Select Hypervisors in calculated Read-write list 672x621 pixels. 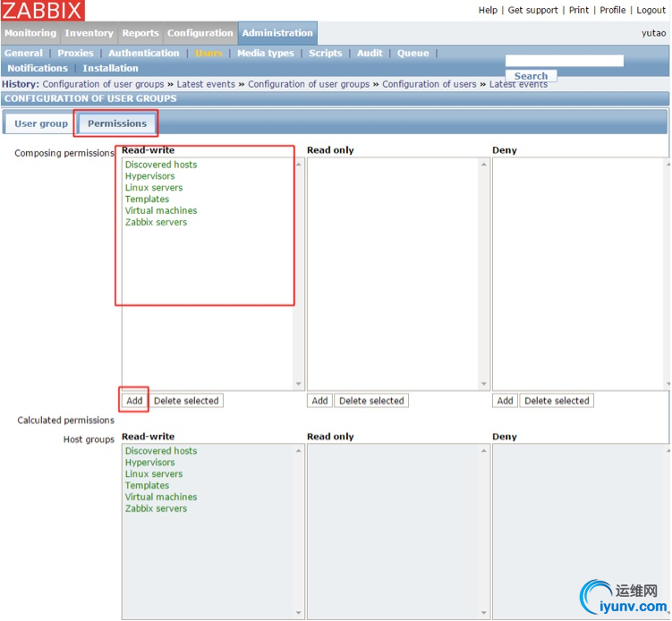[x=150, y=463]
